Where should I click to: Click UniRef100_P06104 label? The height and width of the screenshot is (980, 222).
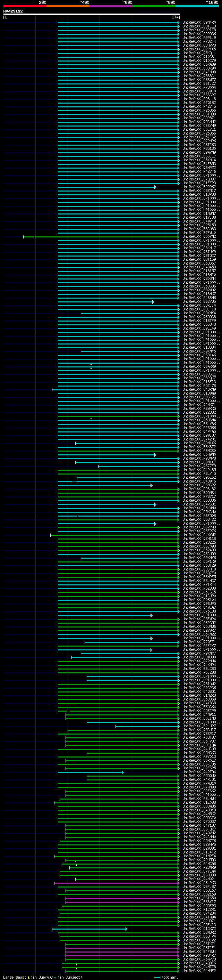pos(199,600)
